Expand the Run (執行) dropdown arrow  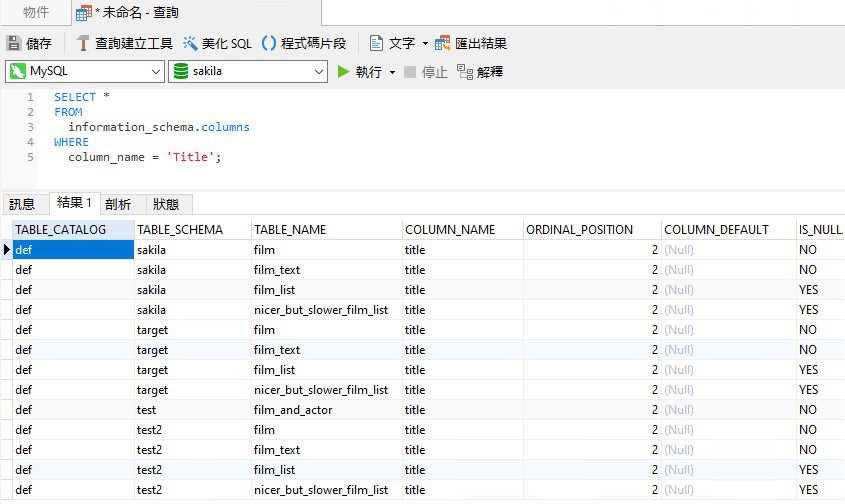[x=392, y=72]
